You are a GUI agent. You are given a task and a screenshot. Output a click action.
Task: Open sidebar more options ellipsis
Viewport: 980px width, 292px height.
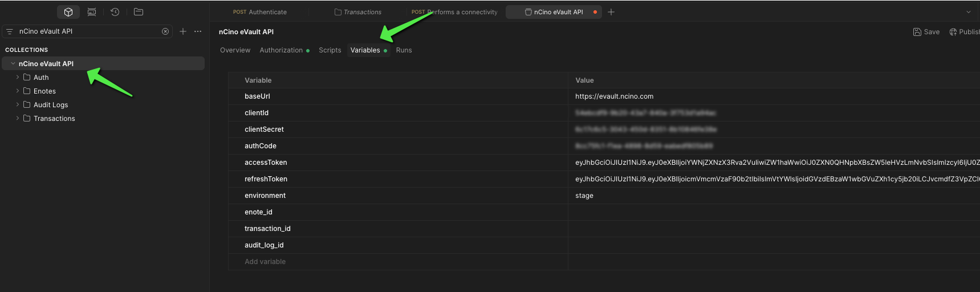[x=198, y=31]
